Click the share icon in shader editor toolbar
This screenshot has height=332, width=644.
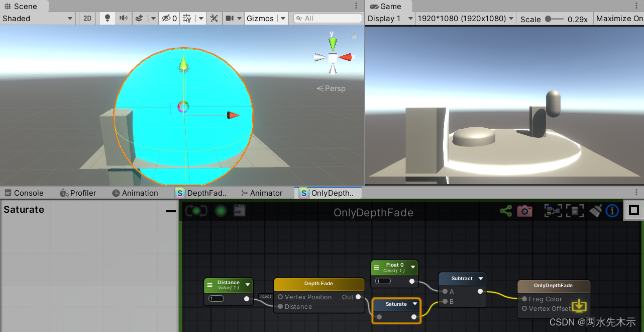coord(506,211)
